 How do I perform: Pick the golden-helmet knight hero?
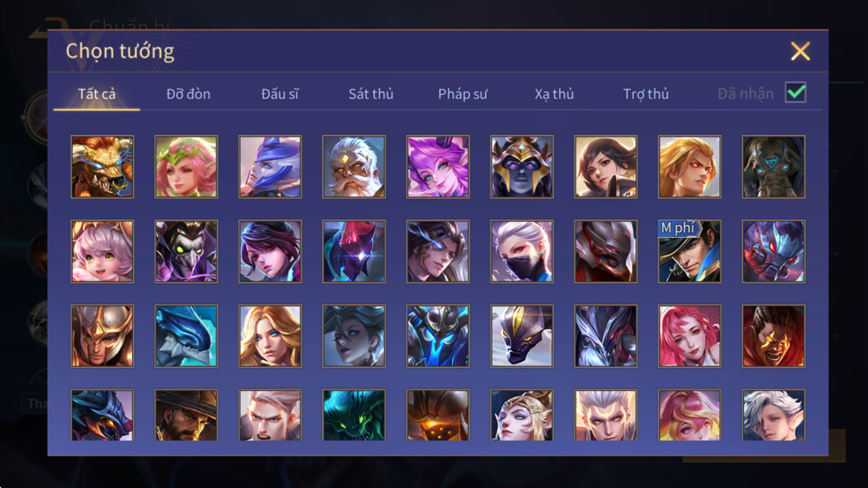(102, 336)
